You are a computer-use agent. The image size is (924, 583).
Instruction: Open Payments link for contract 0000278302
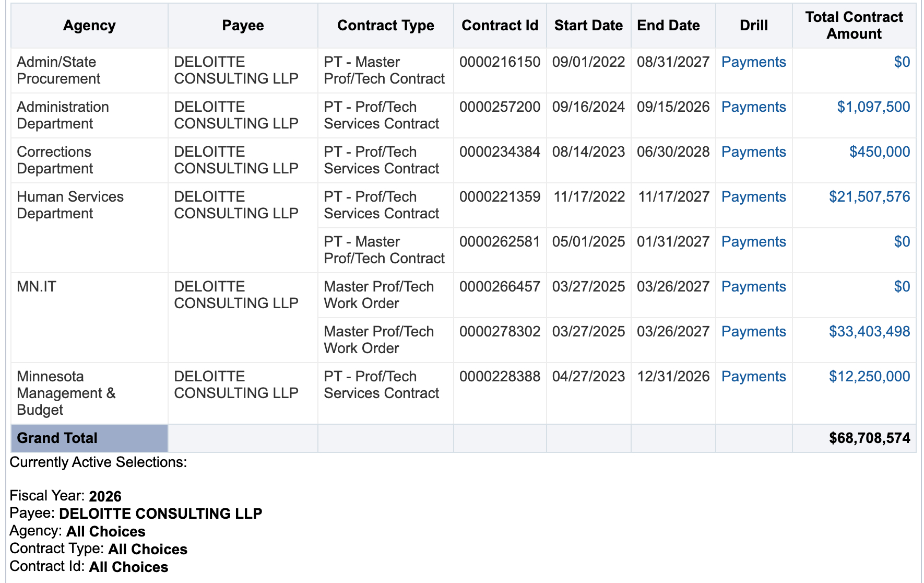click(x=753, y=332)
